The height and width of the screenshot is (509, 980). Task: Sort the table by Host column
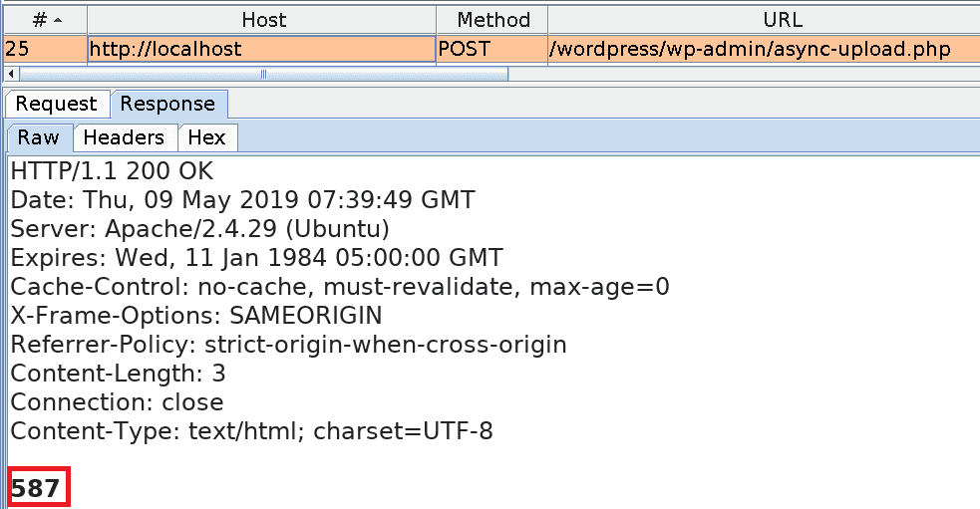tap(262, 20)
